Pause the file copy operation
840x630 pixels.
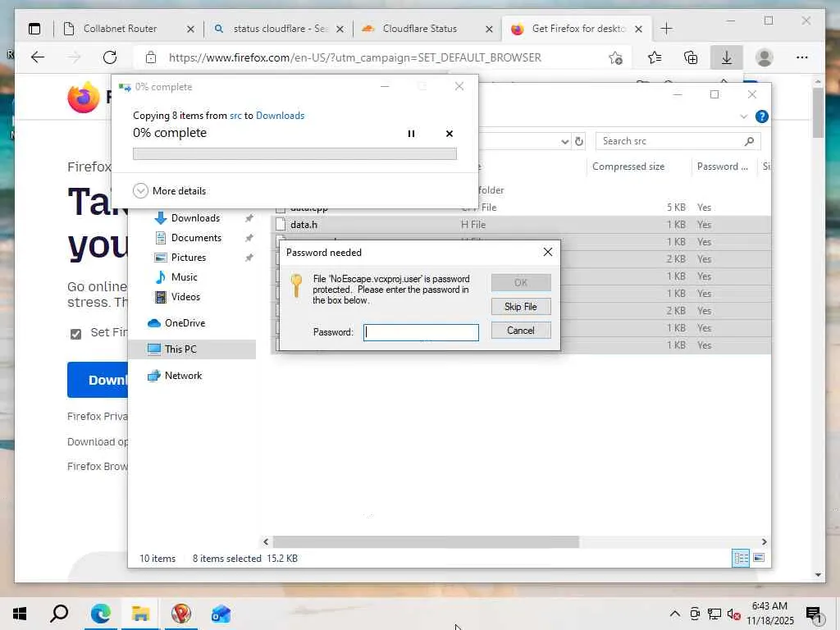[x=412, y=134]
